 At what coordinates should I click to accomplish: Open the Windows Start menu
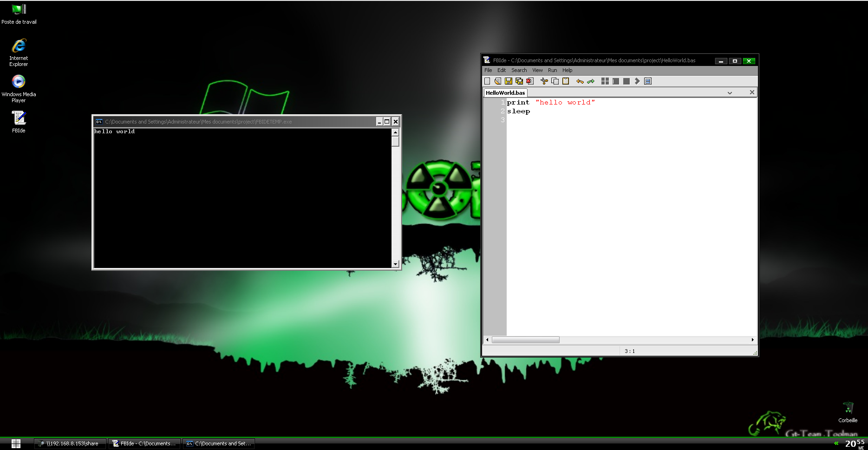pyautogui.click(x=16, y=443)
